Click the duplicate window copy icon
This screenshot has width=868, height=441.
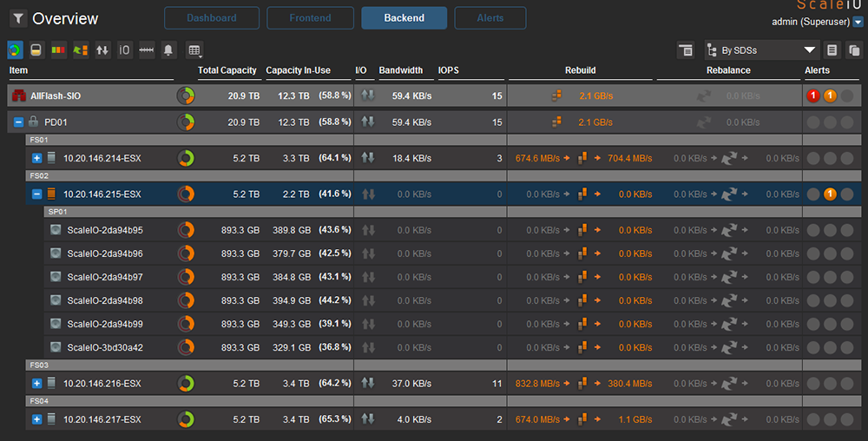point(853,50)
